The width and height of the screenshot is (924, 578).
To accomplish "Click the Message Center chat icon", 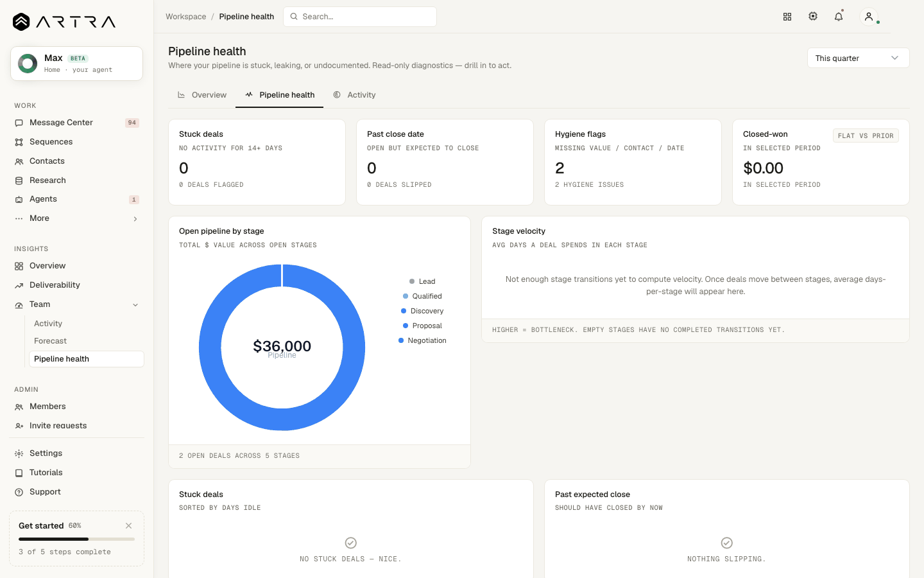I will 19,123.
